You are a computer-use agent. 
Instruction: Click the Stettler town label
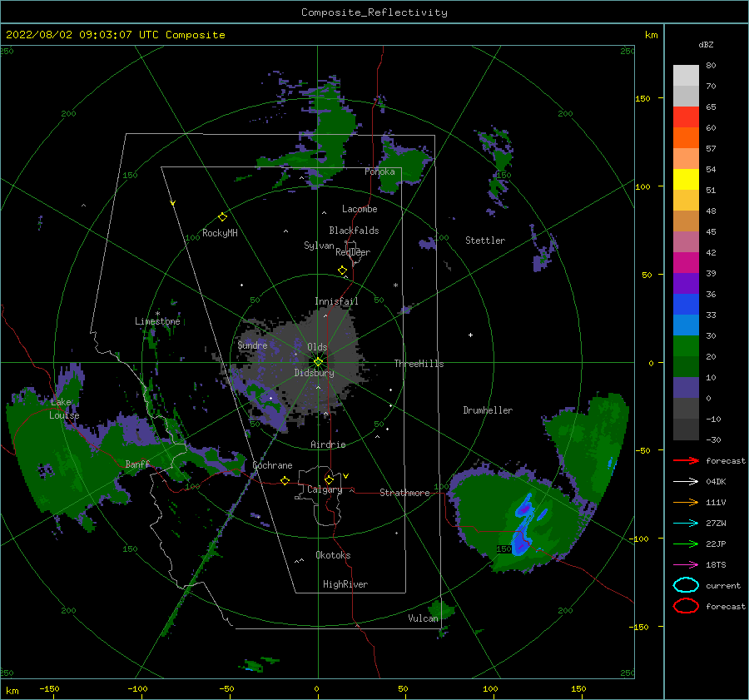coord(485,241)
